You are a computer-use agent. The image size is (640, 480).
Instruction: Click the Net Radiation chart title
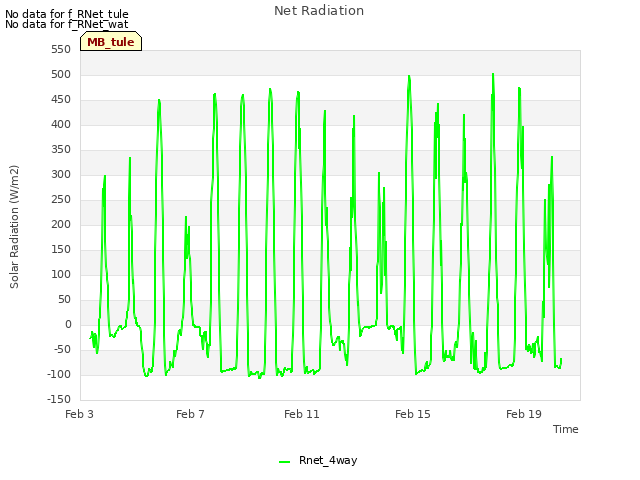[319, 11]
